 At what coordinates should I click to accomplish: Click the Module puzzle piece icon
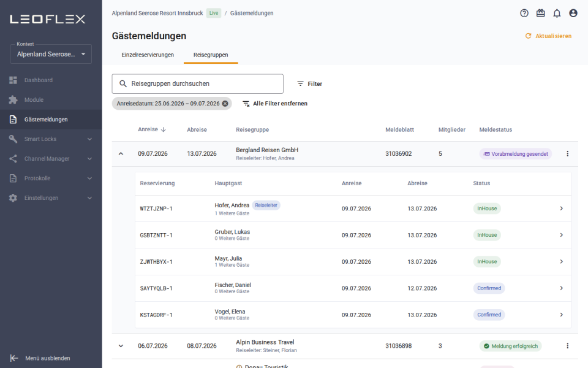[13, 99]
